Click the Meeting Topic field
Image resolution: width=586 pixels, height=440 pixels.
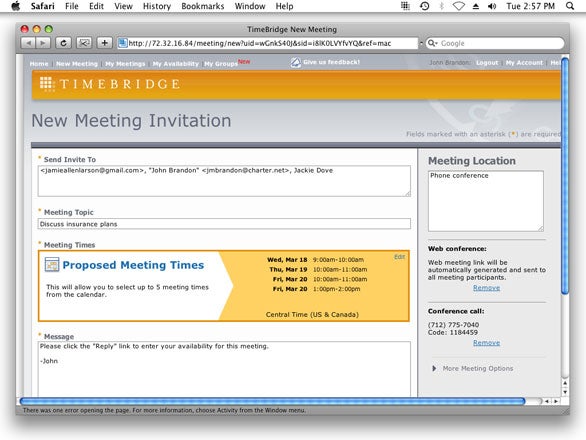pyautogui.click(x=224, y=224)
